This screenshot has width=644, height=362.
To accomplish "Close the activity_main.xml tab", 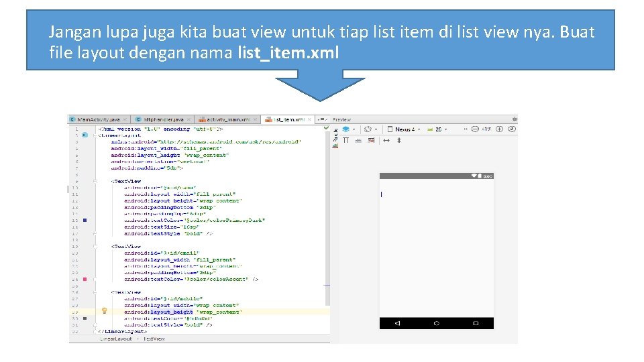I will [x=255, y=119].
